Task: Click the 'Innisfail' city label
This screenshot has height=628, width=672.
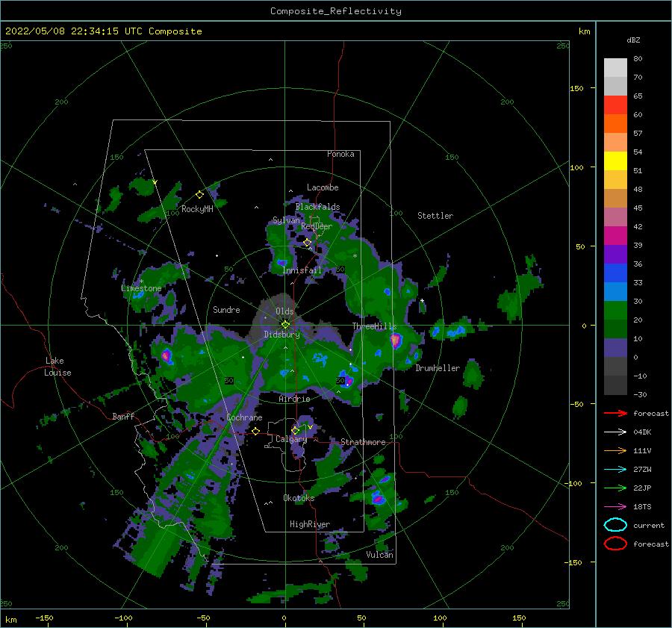Action: [x=302, y=270]
